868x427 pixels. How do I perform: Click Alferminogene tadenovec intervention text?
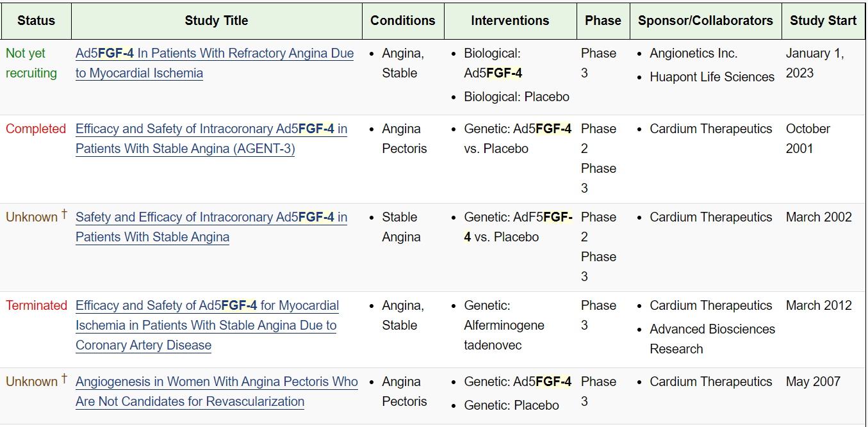click(504, 326)
